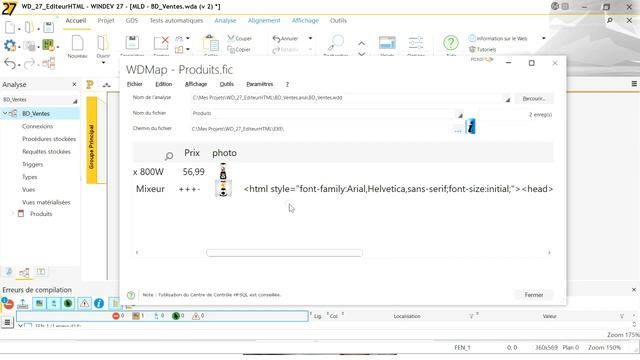Open the Affichage ribbon tab
Viewport: 640px width, 360px height.
(x=305, y=20)
